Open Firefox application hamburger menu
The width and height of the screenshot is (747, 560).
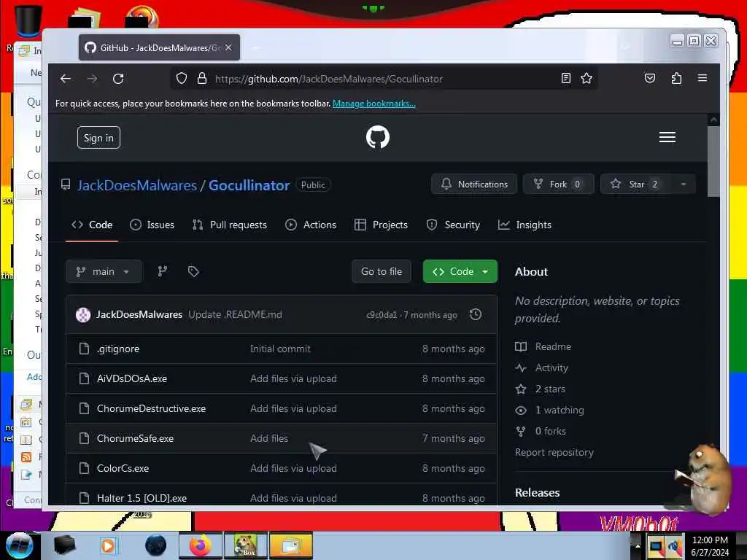coord(703,78)
